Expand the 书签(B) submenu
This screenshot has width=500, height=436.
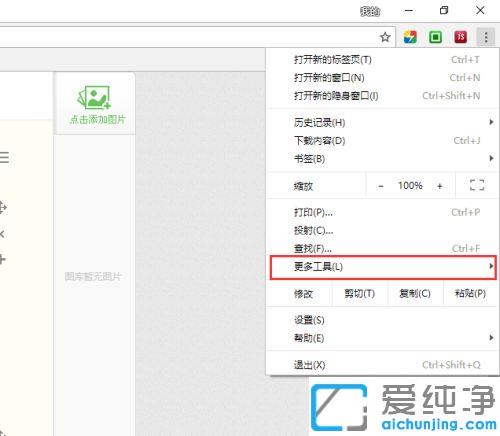pyautogui.click(x=383, y=159)
